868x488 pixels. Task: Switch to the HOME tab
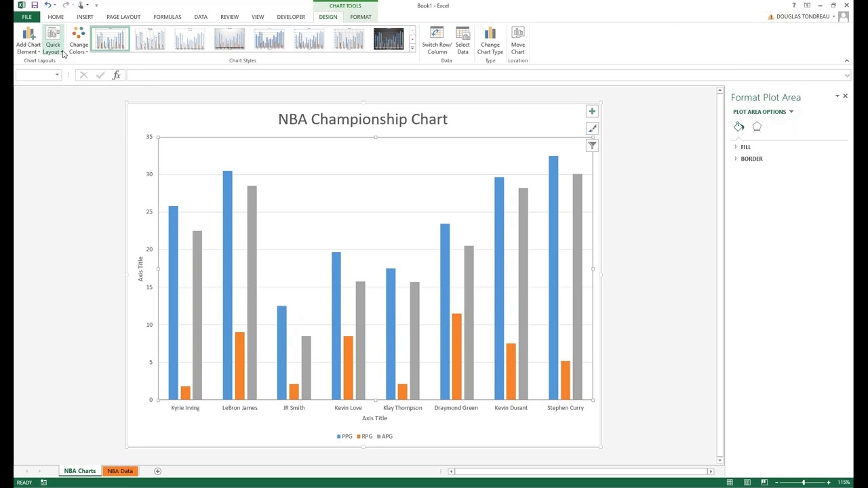click(x=56, y=17)
